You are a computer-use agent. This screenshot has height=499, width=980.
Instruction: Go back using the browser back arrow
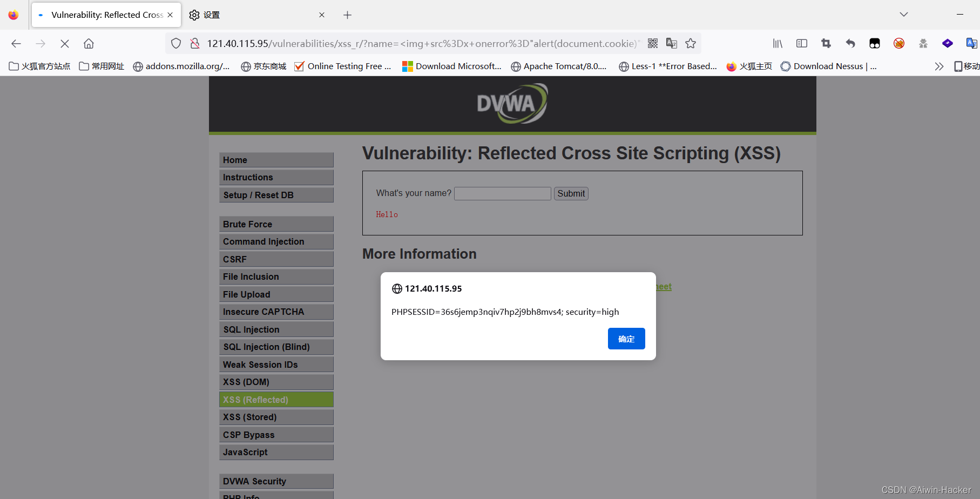16,44
